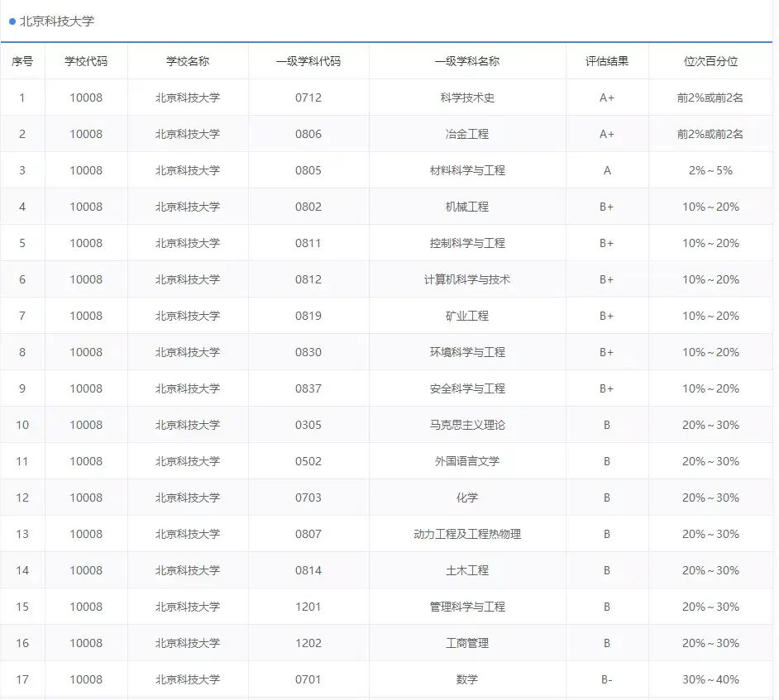The height and width of the screenshot is (700, 779).
Task: Select the 矿业工程 cell
Action: (x=467, y=316)
